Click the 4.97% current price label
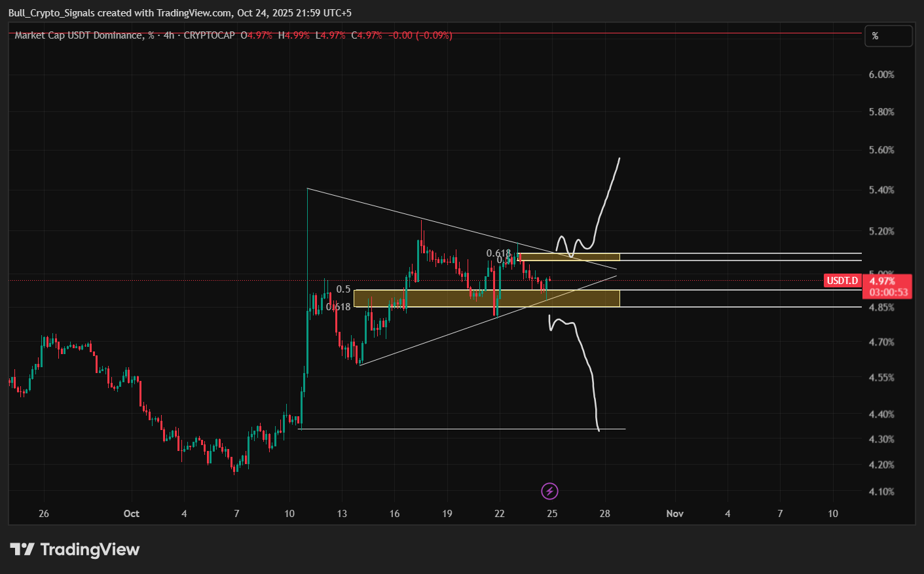Image resolution: width=924 pixels, height=574 pixels. point(882,281)
